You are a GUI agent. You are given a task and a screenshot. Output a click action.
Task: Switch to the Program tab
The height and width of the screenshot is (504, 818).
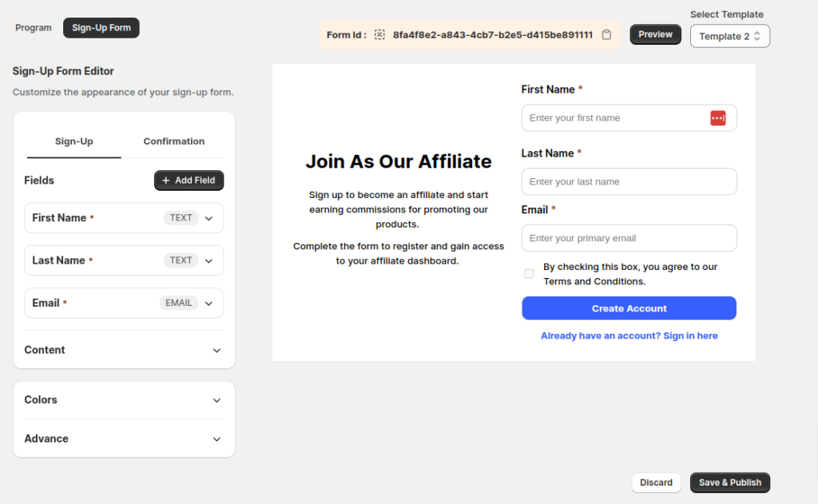click(x=33, y=27)
